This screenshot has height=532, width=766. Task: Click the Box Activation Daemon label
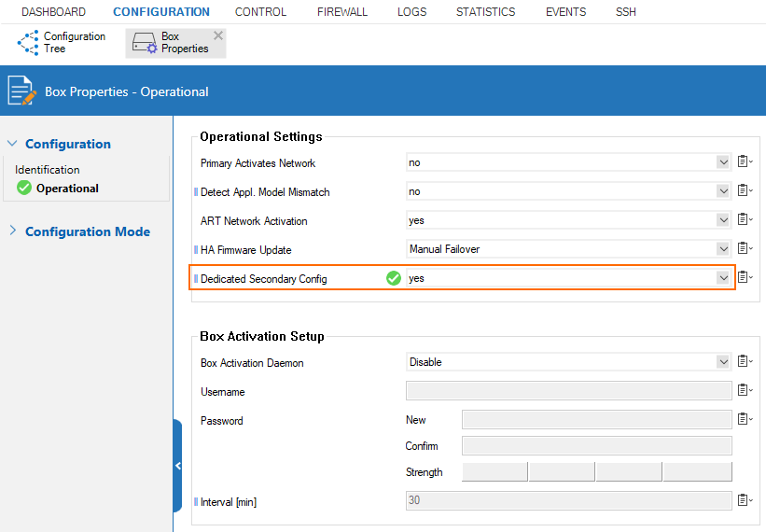coord(252,363)
